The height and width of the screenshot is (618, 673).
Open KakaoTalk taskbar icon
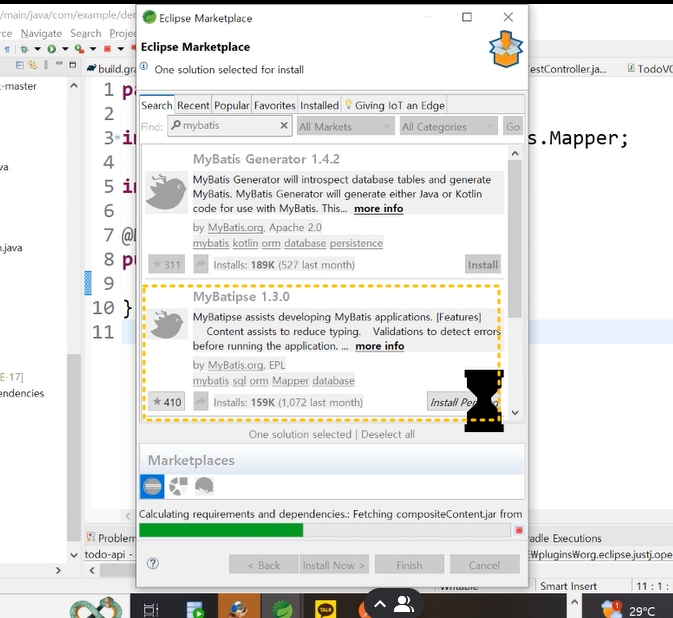click(x=325, y=609)
